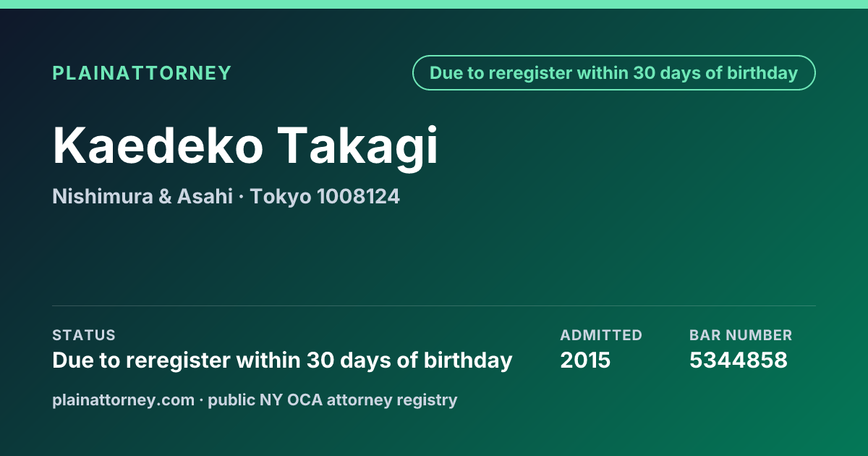The width and height of the screenshot is (868, 456).
Task: Click the BAR NUMBER field label
Action: click(741, 335)
